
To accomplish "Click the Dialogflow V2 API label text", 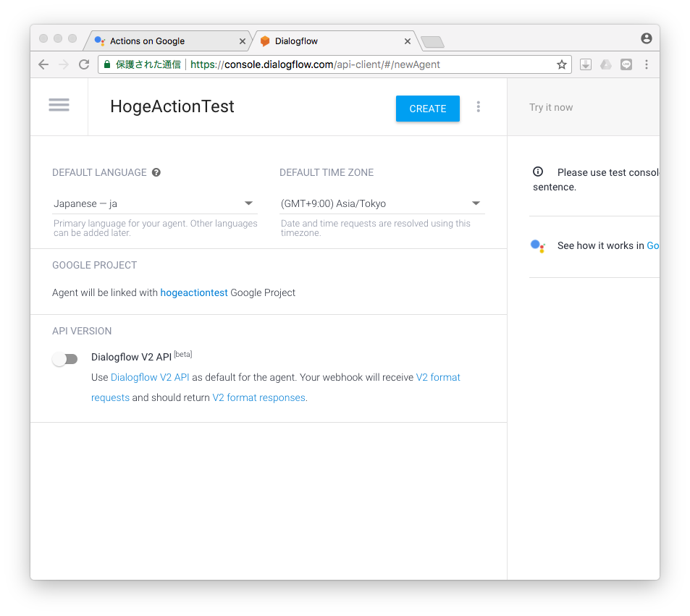I will coord(131,357).
